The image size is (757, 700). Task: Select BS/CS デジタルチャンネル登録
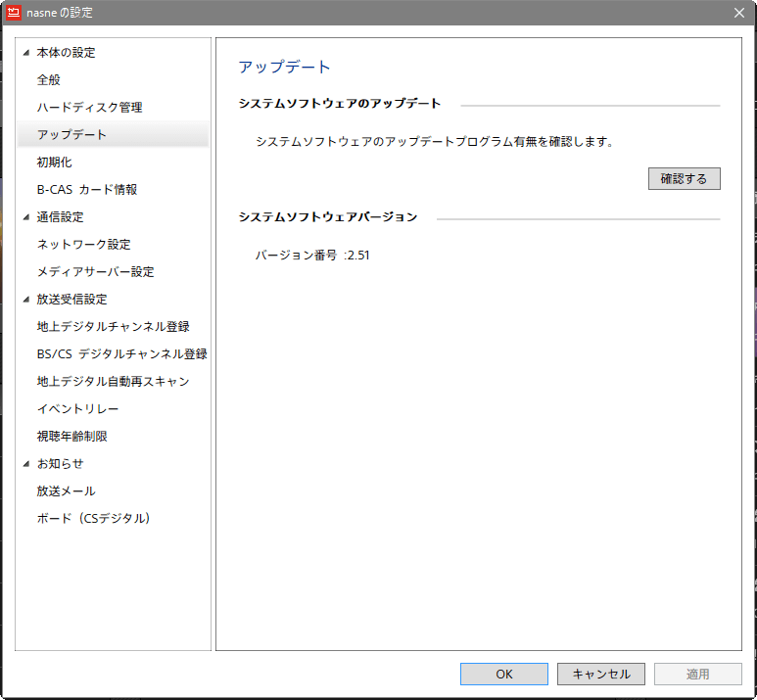coord(121,354)
